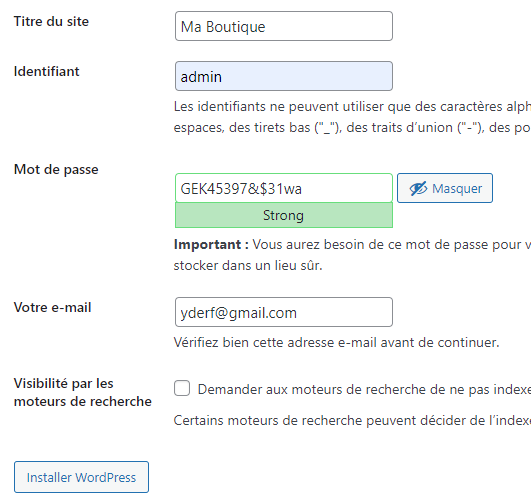
Task: Click the Votre e-mail field with yderf@gmail.com
Action: tap(284, 312)
